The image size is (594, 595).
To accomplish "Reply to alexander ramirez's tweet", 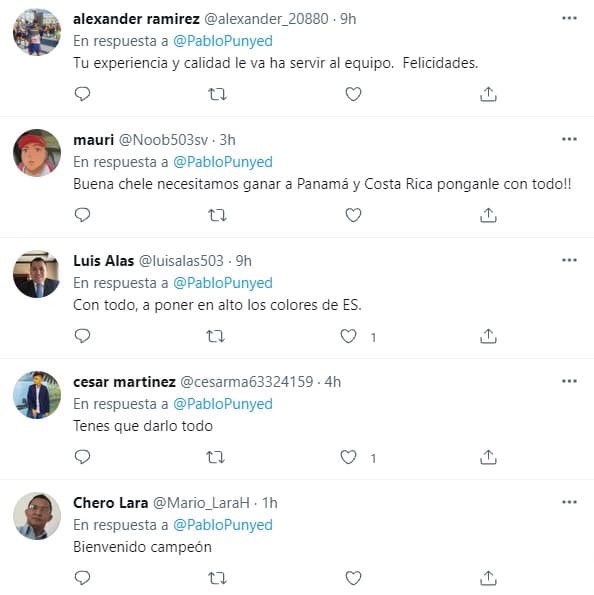I will pos(82,94).
